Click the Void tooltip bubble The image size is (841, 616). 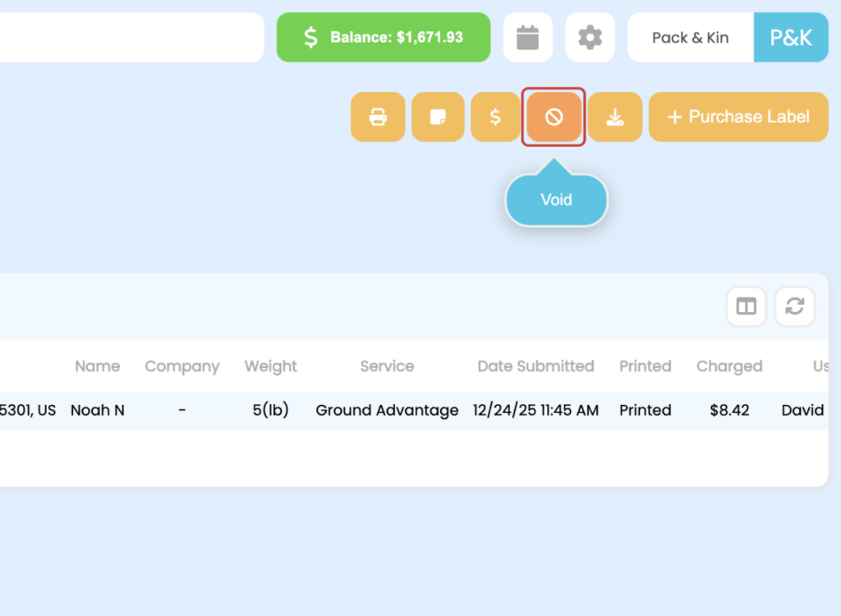[556, 200]
